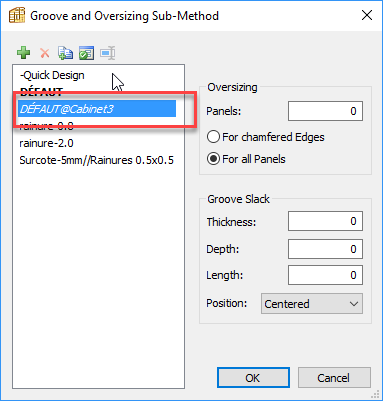
Task: Select Surcote-5mm//Rainures 0.5x0.5 entry
Action: [97, 160]
